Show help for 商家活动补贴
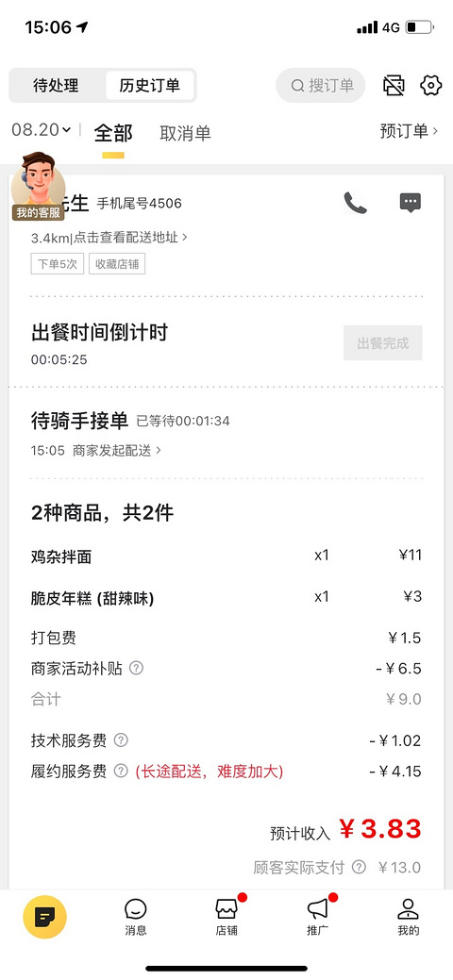Viewport: 453px width, 980px height. click(x=136, y=668)
